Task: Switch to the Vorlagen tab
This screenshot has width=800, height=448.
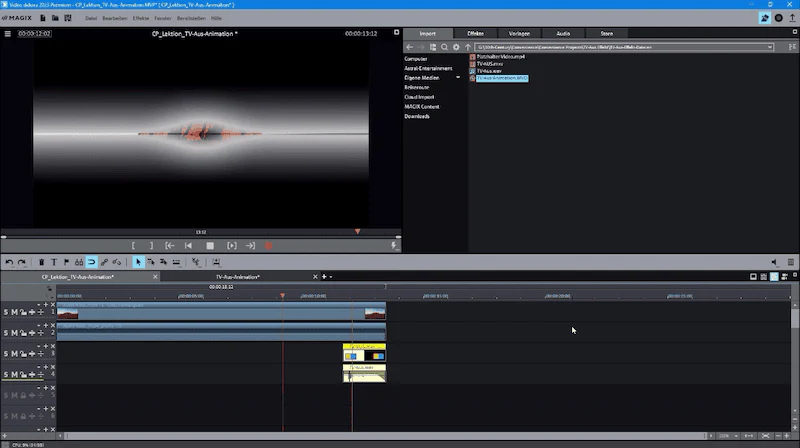Action: [519, 34]
